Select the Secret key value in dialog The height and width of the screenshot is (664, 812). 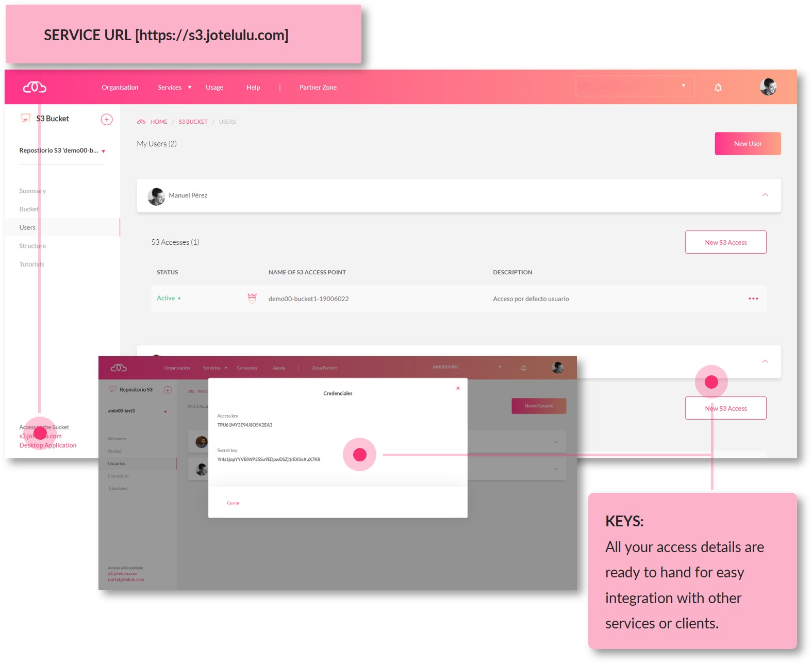pos(269,459)
